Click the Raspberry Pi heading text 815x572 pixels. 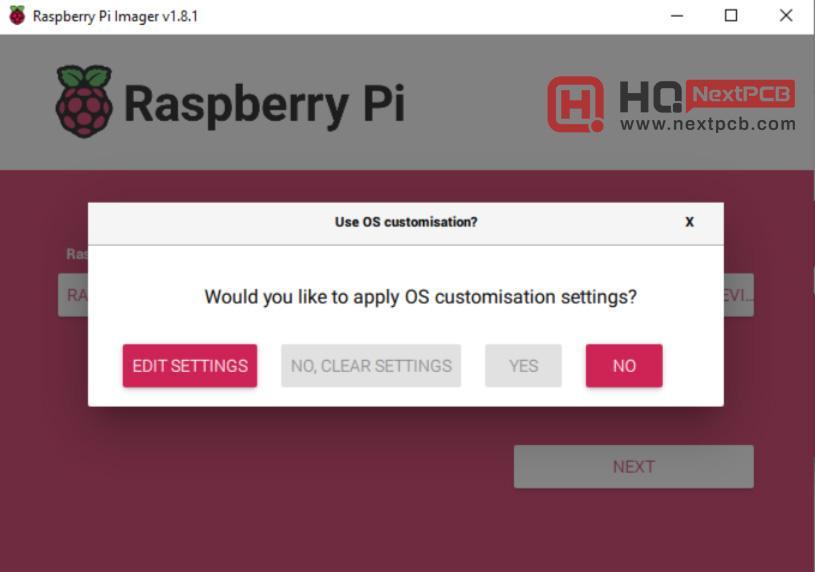pos(264,104)
